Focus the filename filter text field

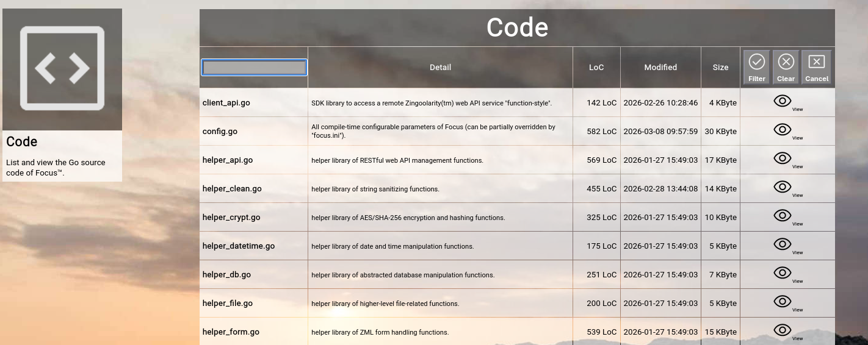pos(254,68)
